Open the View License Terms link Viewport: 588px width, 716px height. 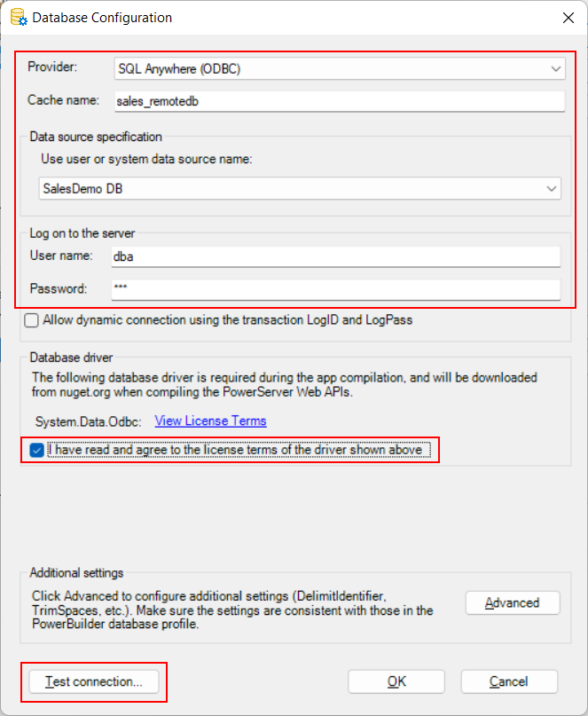210,421
